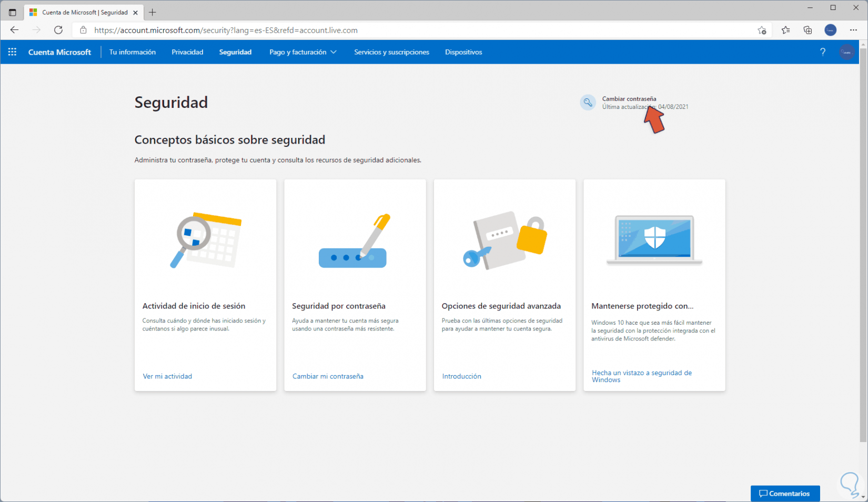
Task: Click the scrollbar down arrow
Action: (863, 497)
